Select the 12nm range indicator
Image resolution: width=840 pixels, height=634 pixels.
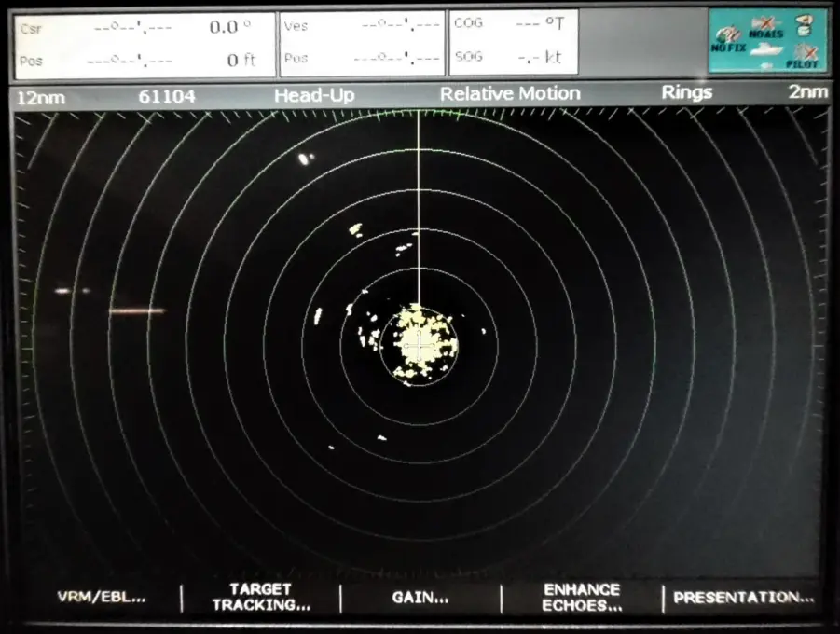click(41, 98)
